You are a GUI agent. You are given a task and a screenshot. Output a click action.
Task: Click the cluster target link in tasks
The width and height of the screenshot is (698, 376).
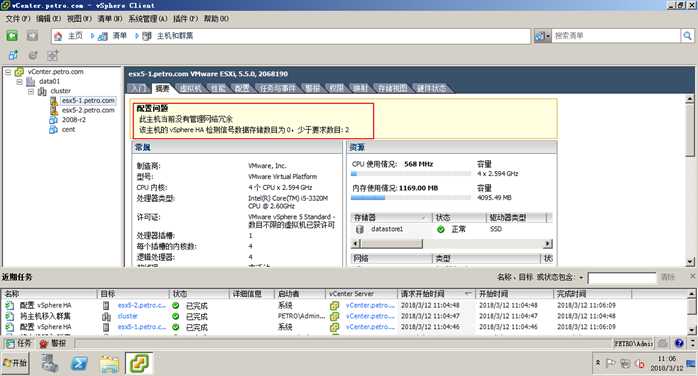pos(127,316)
